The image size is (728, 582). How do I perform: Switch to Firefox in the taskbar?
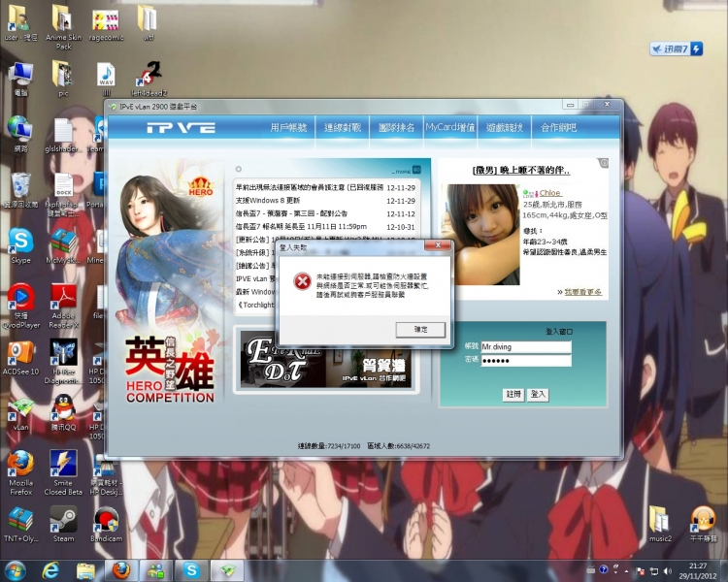point(121,570)
